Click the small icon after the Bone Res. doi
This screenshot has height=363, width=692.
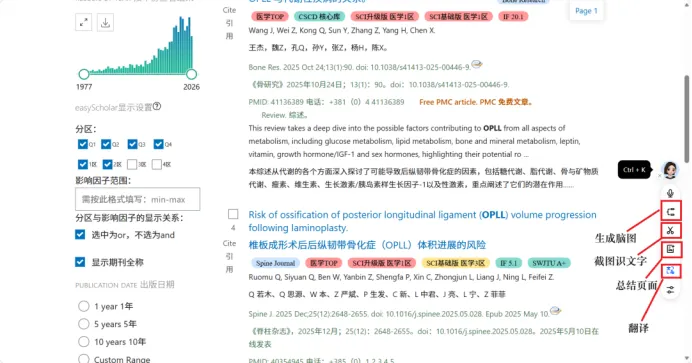coord(477,64)
